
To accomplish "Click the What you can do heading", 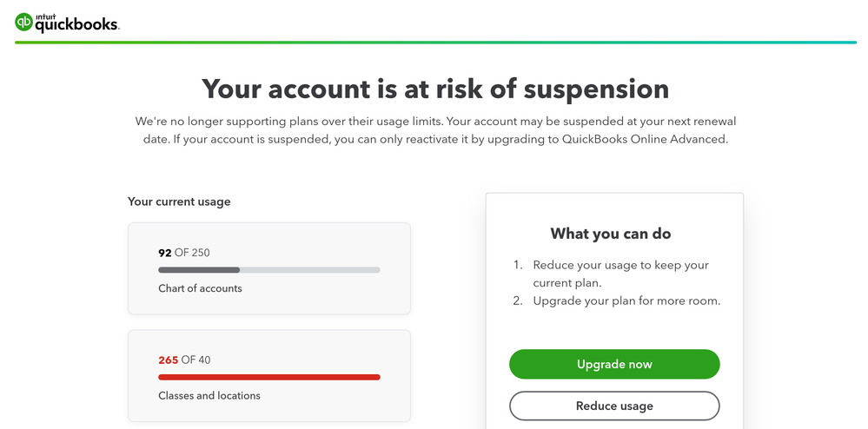I will [611, 234].
